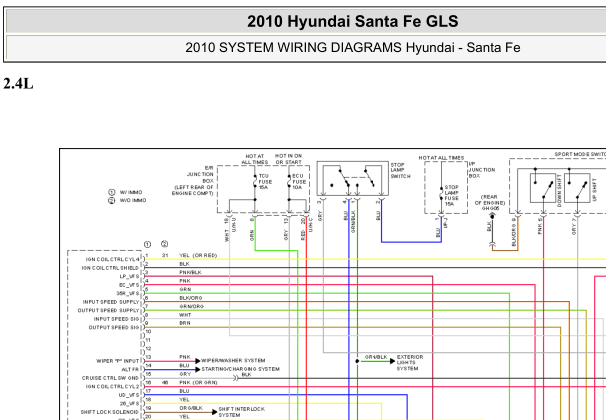
Task: Select the "ION COIL CTRL CYL2" pin label
Action: point(112,387)
